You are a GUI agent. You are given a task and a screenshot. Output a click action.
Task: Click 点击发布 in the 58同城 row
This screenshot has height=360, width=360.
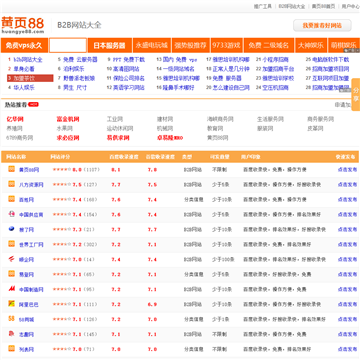[347, 320]
